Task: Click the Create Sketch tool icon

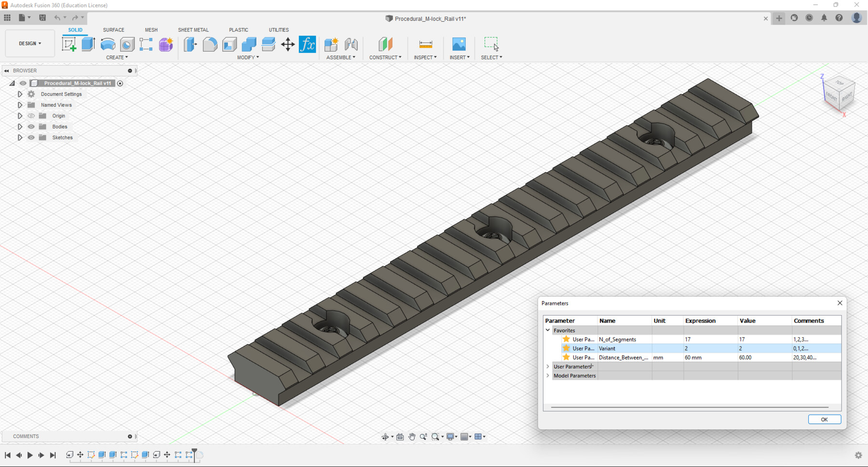Action: (69, 44)
